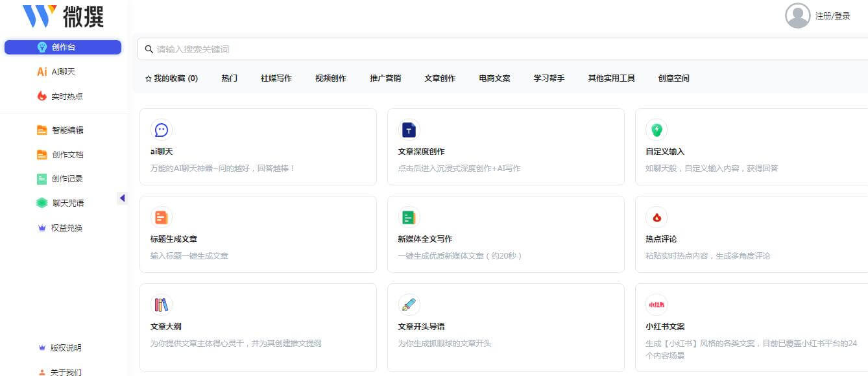This screenshot has width=868, height=376.
Task: Collapse the sidebar with the arrow handle
Action: point(122,198)
